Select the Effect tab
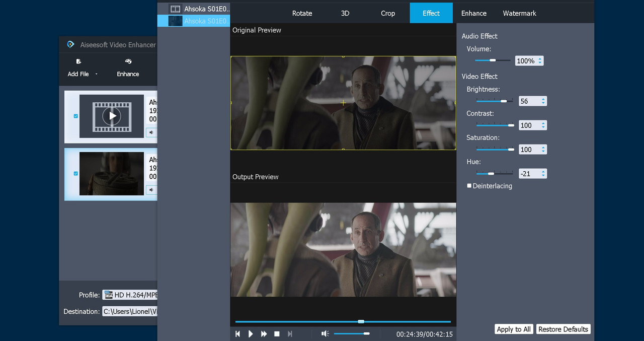 (x=431, y=13)
